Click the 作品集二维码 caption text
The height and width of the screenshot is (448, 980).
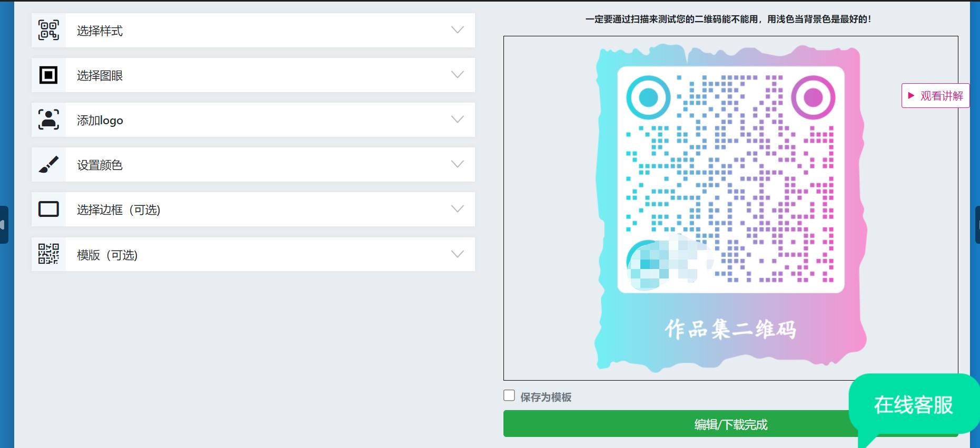tap(730, 330)
